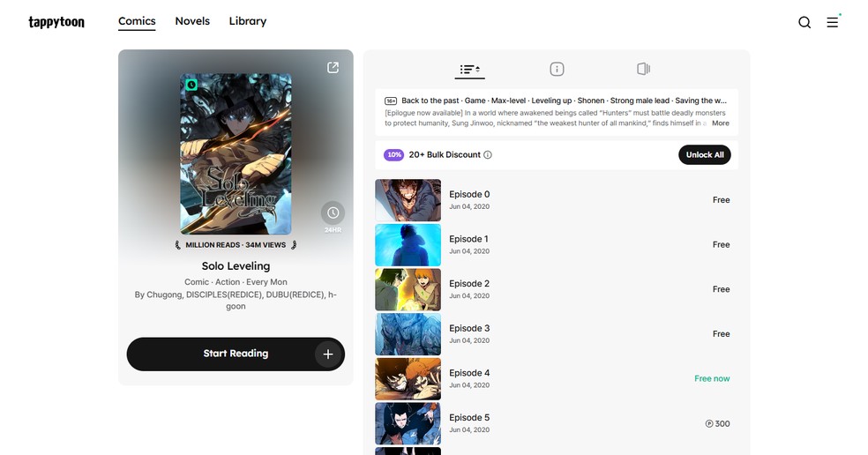
Task: Click MILLION READS · 34M VIEWS label
Action: [236, 244]
